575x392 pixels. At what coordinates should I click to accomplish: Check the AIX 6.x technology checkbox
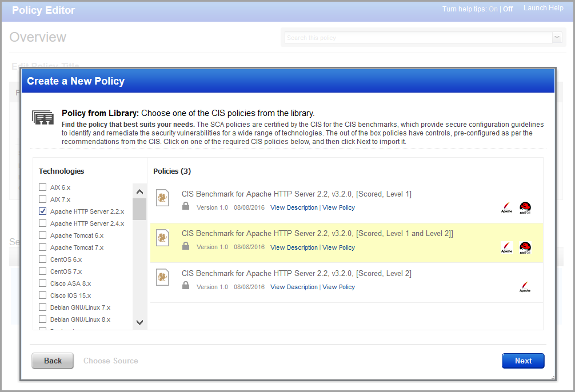(x=42, y=187)
